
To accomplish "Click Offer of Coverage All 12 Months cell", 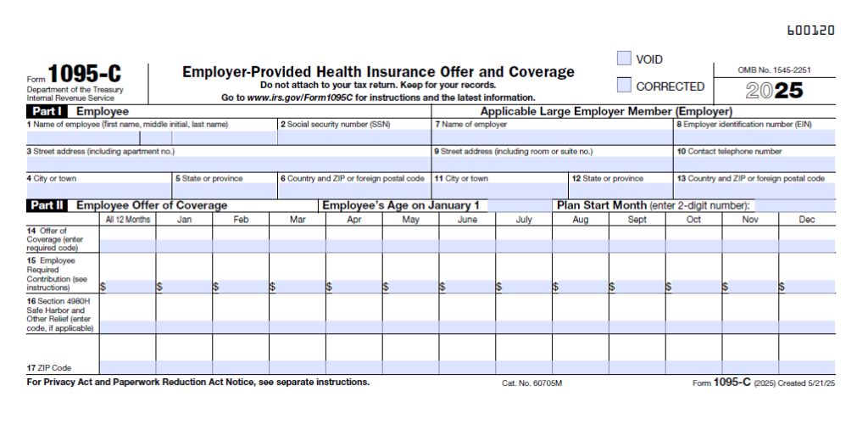I will click(x=127, y=246).
